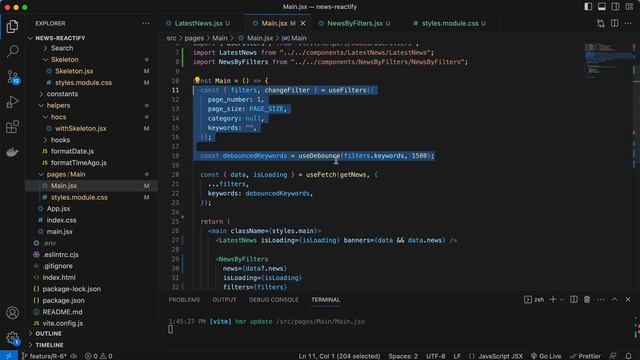
Task: Open the Problems panel tab
Action: (x=184, y=300)
